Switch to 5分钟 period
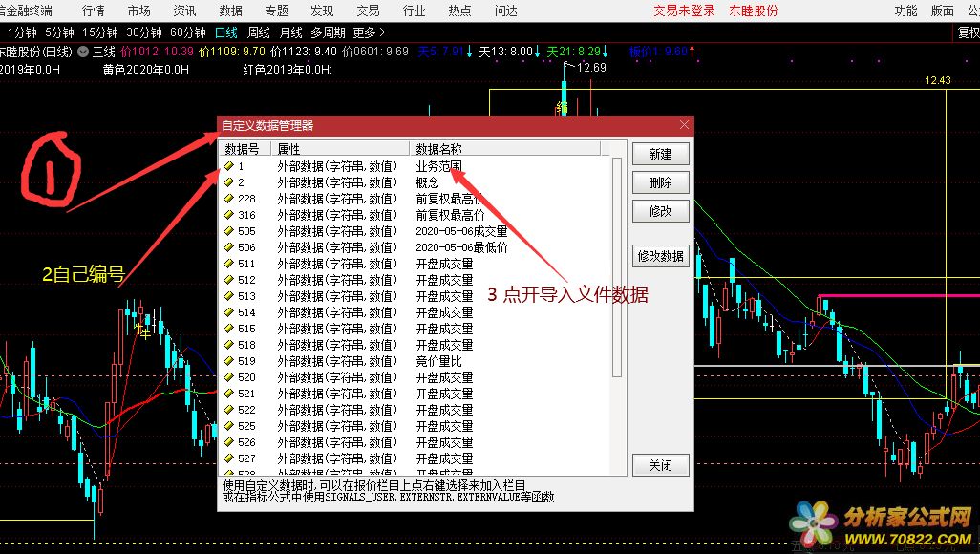This screenshot has height=554, width=980. click(x=59, y=32)
